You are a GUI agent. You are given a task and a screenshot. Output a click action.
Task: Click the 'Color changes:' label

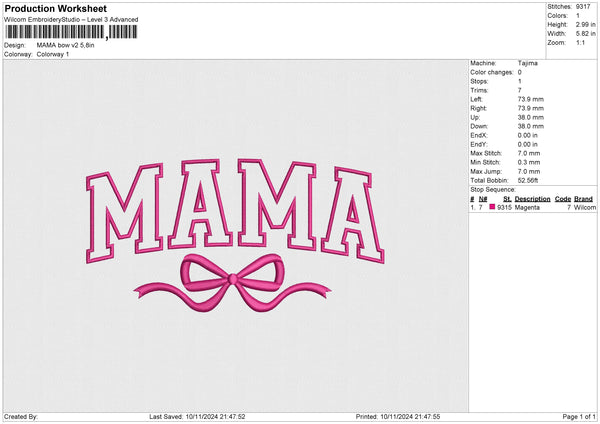coord(492,72)
